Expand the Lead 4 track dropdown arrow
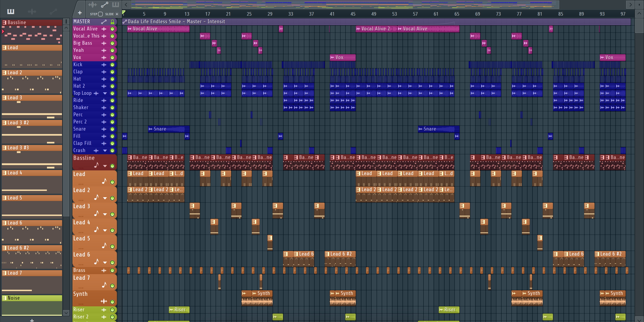Viewport: 644px width, 322px height. pyautogui.click(x=105, y=231)
